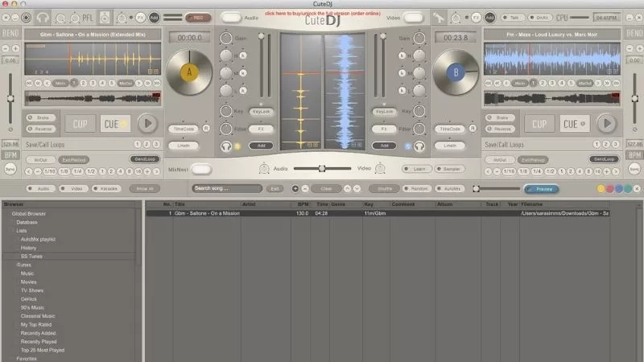Image resolution: width=644 pixels, height=362 pixels.
Task: Click the deck A pitch slider handle
Action: tap(10, 98)
